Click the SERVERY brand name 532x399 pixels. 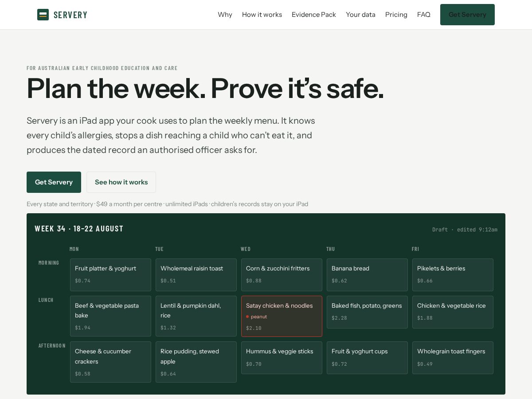70,15
